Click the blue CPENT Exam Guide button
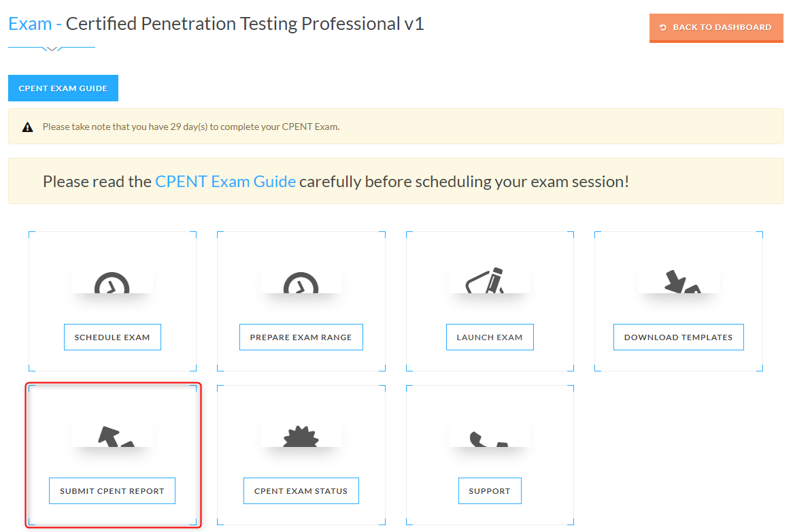Viewport: 793px width, 532px height. 63,88
